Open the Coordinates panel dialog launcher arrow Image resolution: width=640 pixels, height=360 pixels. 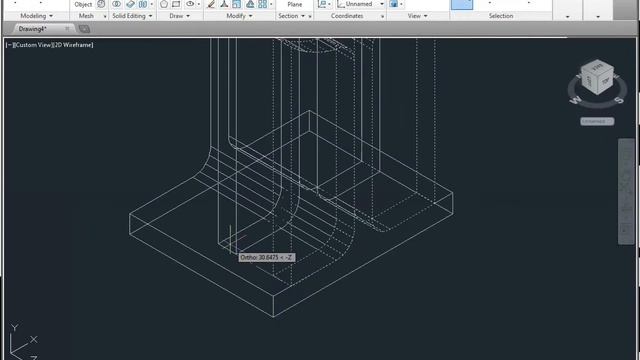pos(382,16)
